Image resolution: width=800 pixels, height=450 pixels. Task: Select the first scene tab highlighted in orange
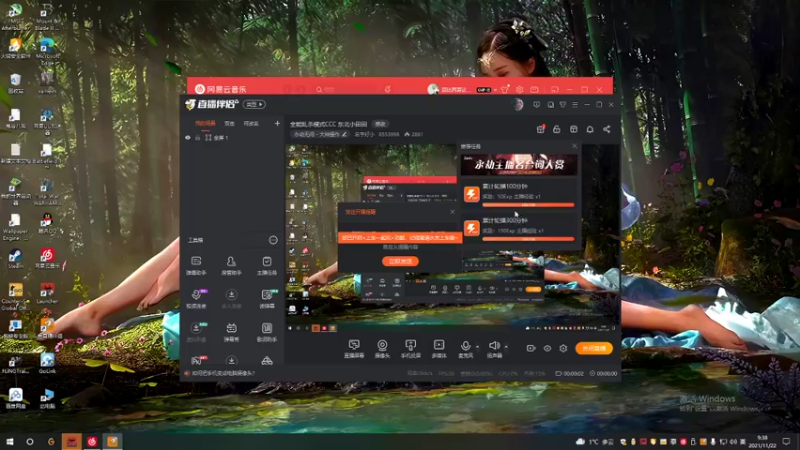pyautogui.click(x=205, y=123)
